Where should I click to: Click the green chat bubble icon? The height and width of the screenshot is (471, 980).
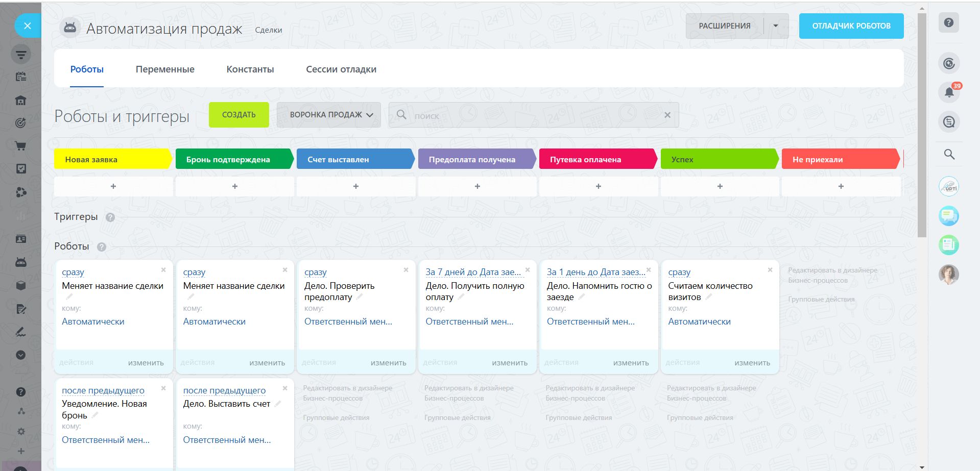pyautogui.click(x=948, y=216)
